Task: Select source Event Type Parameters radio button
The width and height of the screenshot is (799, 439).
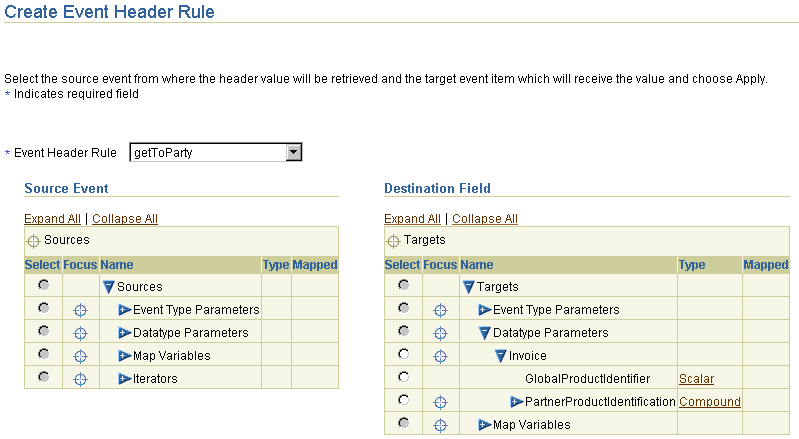Action: 44,308
